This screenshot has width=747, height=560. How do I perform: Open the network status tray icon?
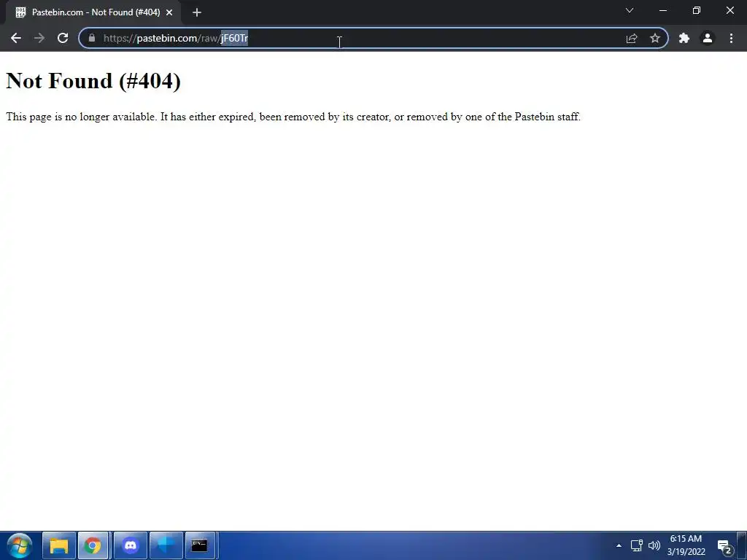[636, 545]
